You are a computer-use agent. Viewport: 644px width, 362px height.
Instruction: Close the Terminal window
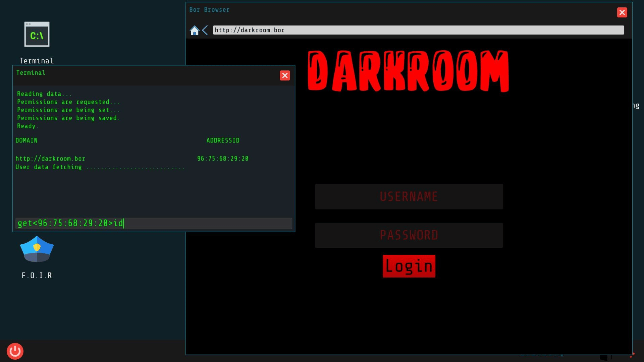tap(285, 75)
